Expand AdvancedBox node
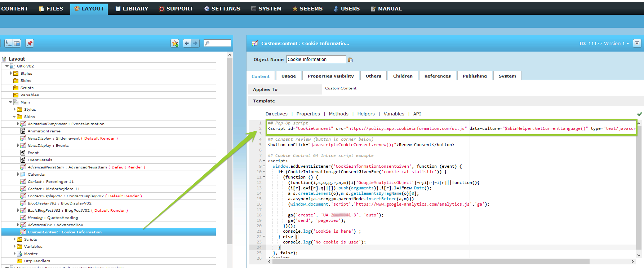Image resolution: width=644 pixels, height=268 pixels. point(18,225)
